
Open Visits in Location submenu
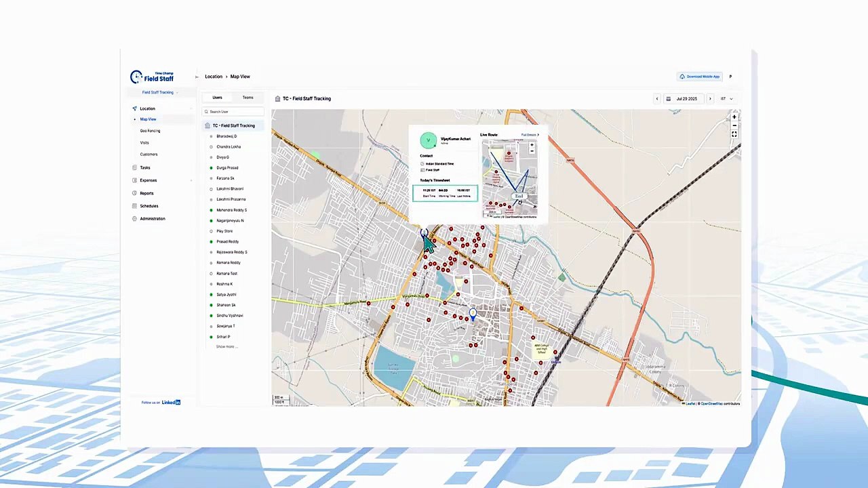(144, 142)
